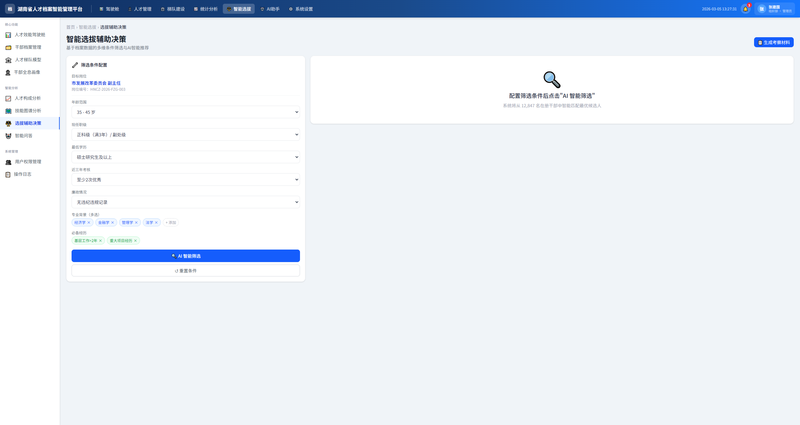Open the 廉政情况 dropdown showing 无违纪违规记录
The width and height of the screenshot is (800, 425).
[186, 202]
